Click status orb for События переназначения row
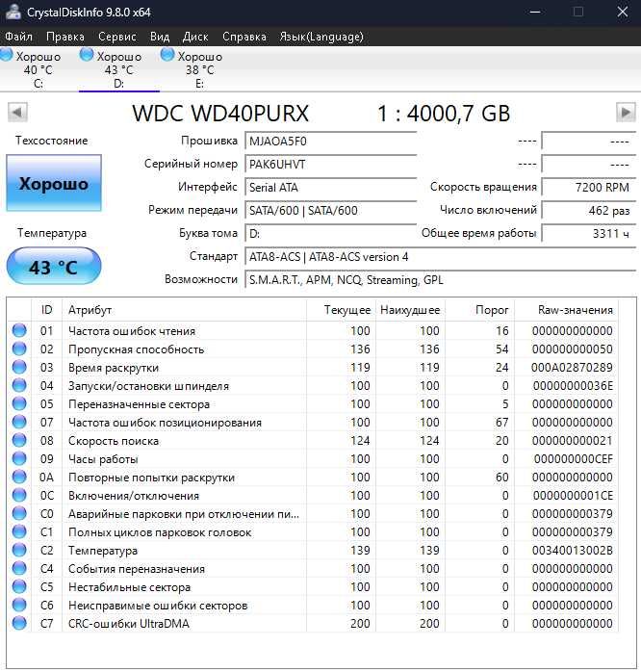641x672 pixels. 19,568
